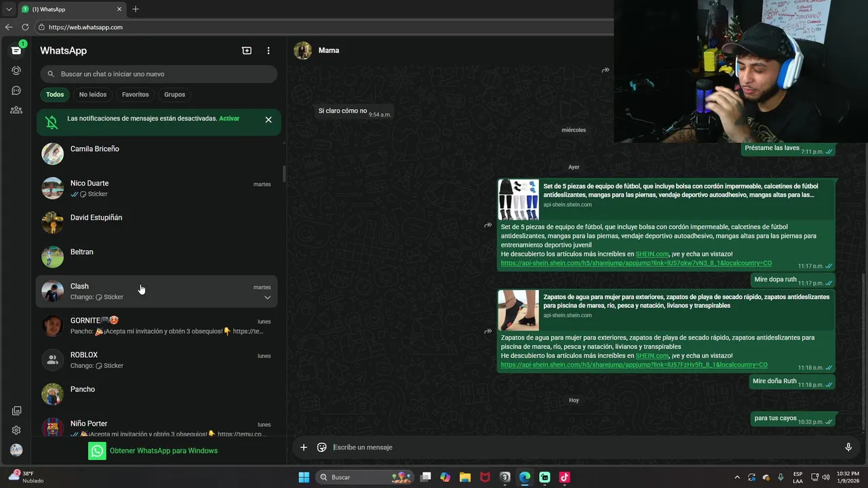This screenshot has height=488, width=868.
Task: Open contact info via Mama header name
Action: coord(329,51)
